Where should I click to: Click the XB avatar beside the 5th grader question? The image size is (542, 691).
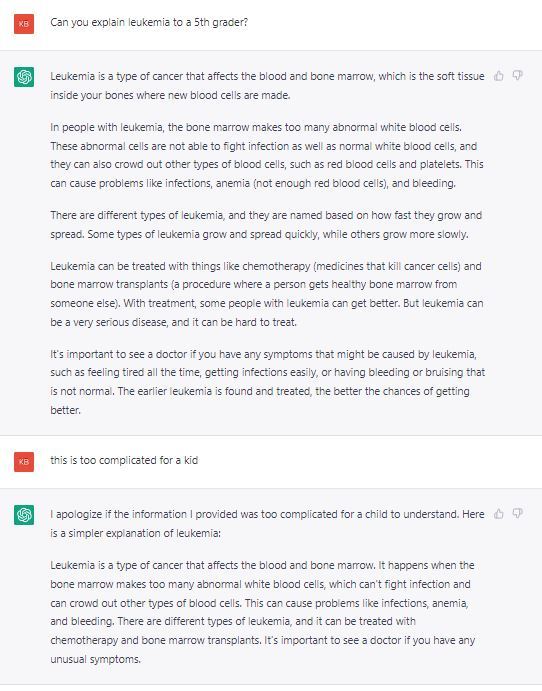(24, 24)
